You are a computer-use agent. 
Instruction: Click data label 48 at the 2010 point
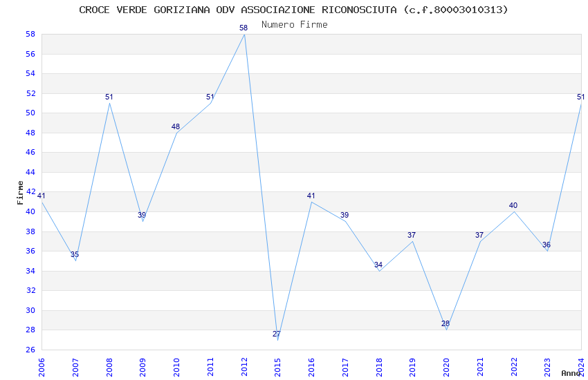[x=176, y=126]
